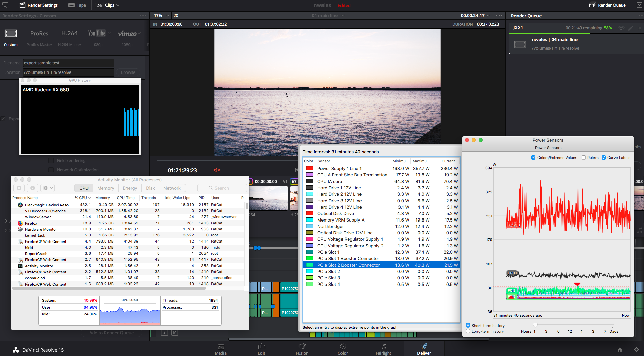
Task: Open Render Settings panel three-dot menu
Action: click(143, 15)
